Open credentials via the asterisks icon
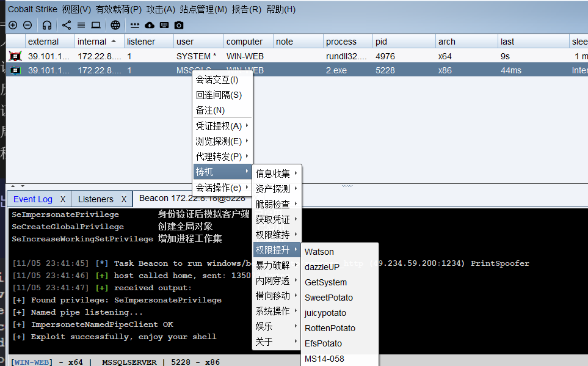The width and height of the screenshot is (588, 366). (x=134, y=25)
